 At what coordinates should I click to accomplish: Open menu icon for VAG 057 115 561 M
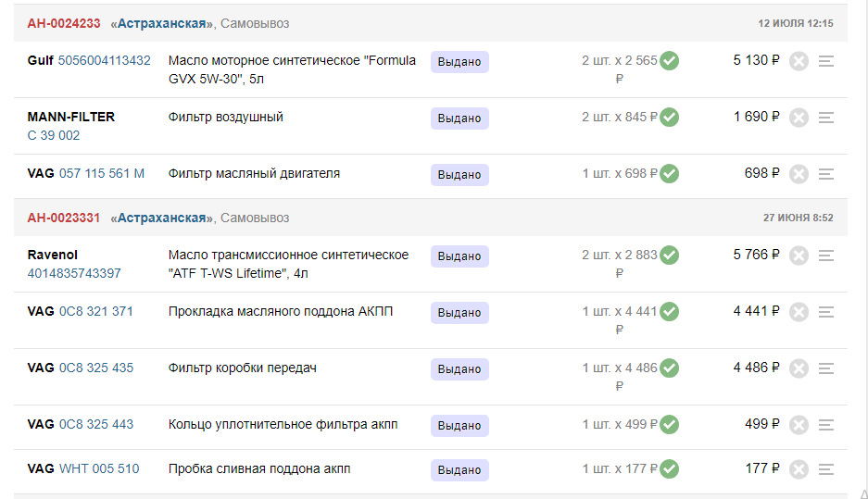826,174
